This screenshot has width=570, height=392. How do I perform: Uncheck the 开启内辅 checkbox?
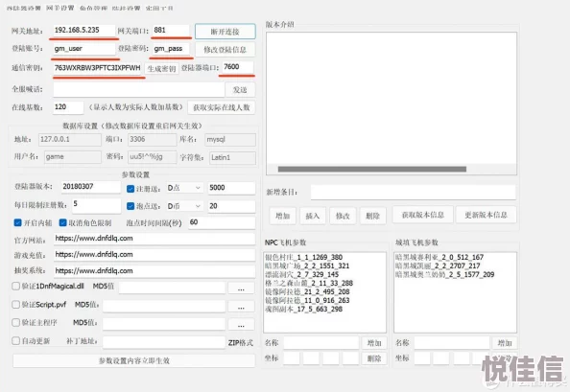[x=17, y=222]
